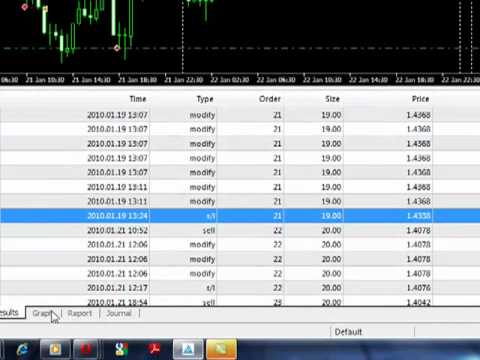Click price 1.4042 in the 18:54 row
The height and width of the screenshot is (360, 480).
point(419,302)
